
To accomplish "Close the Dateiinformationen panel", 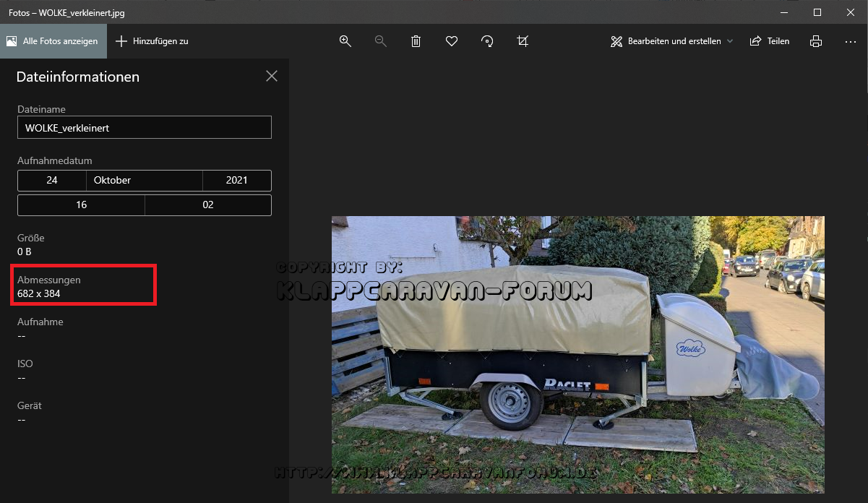I will pyautogui.click(x=272, y=76).
